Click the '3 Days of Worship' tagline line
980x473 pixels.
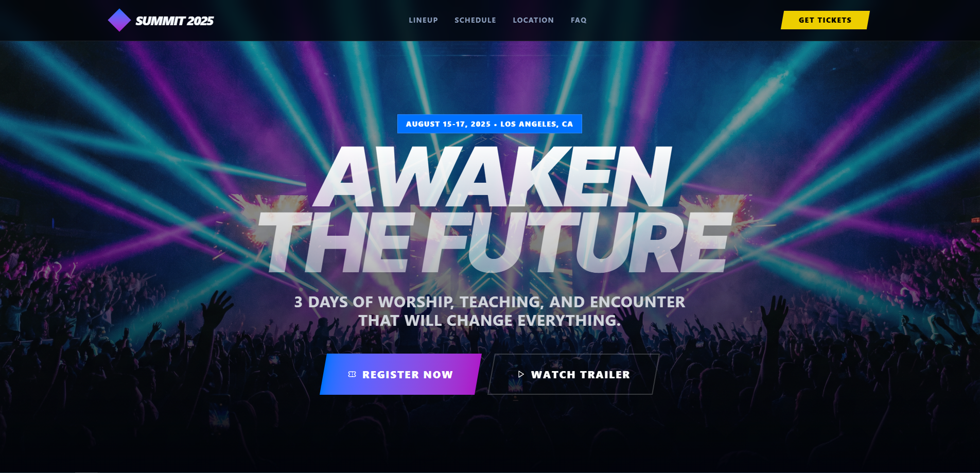[x=489, y=302]
